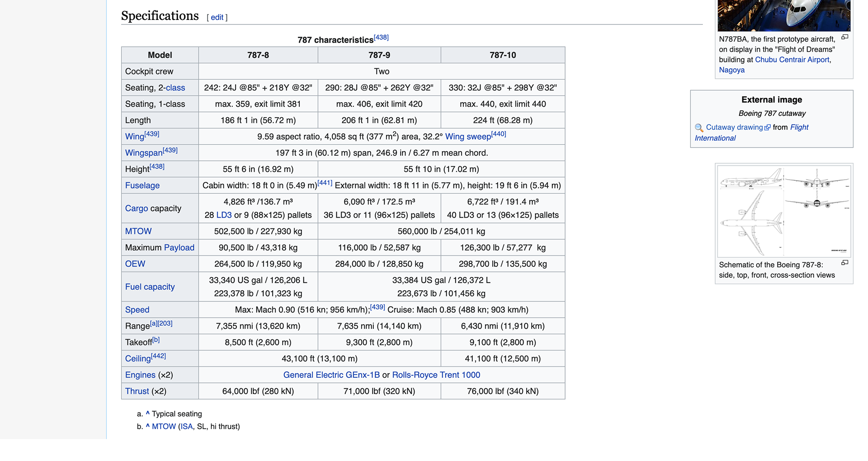Open the Boeing 787-8 schematic thumbnail

[x=784, y=211]
